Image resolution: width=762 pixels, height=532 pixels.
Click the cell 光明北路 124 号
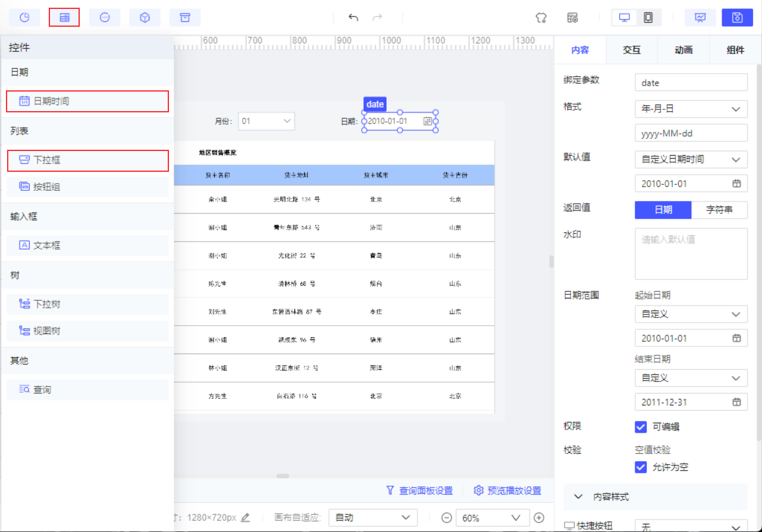click(296, 200)
